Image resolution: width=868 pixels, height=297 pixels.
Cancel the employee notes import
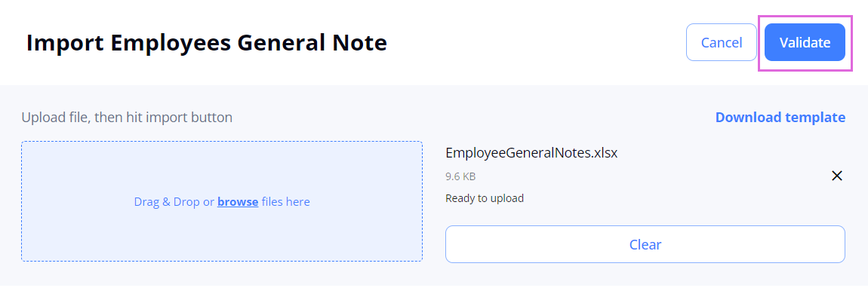click(x=722, y=42)
